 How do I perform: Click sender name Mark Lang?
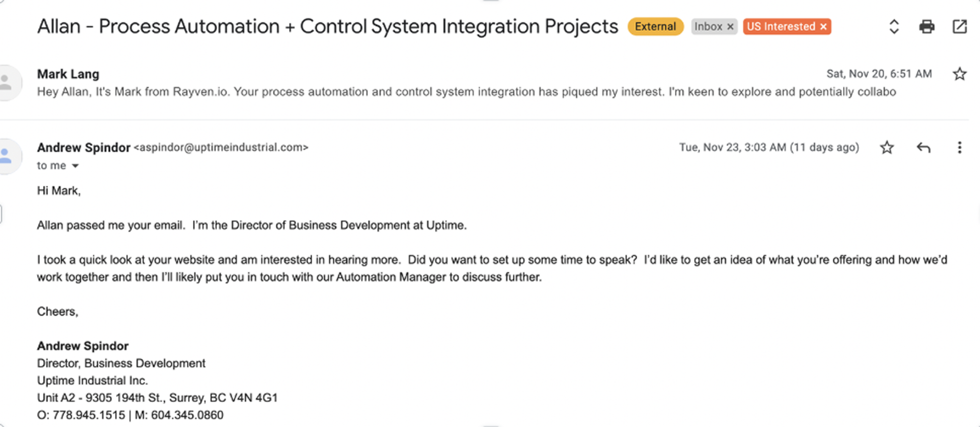pos(68,74)
